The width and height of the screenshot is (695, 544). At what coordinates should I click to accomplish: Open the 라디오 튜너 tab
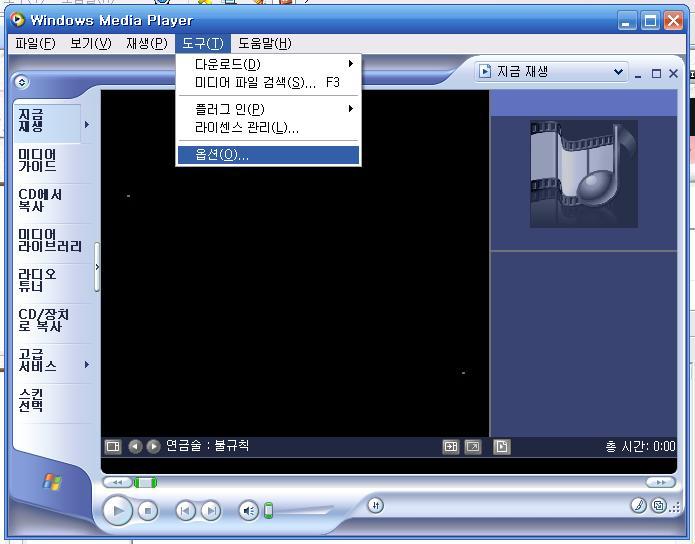click(x=52, y=280)
